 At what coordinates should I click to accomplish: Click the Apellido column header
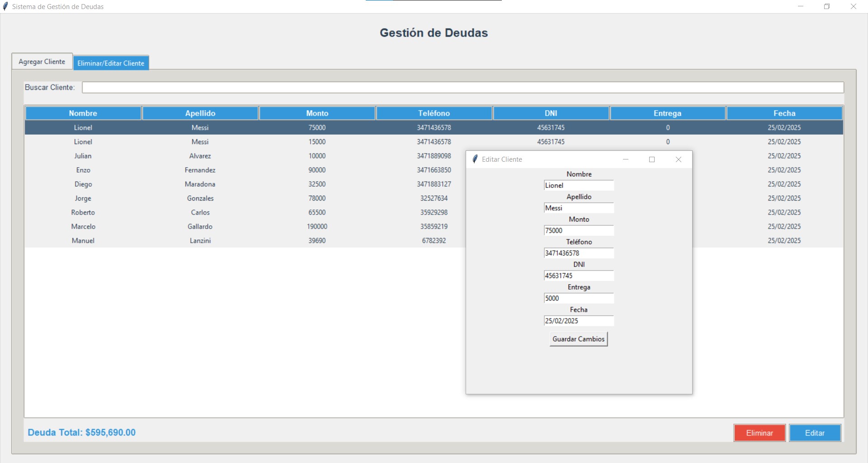[200, 113]
